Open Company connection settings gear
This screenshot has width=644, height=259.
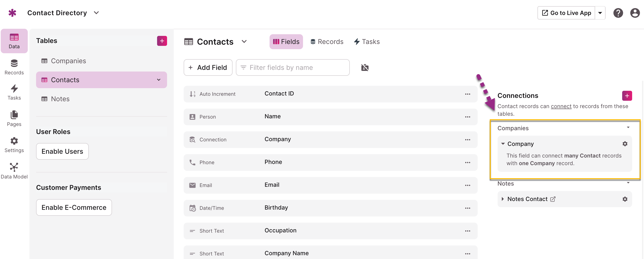pos(625,144)
